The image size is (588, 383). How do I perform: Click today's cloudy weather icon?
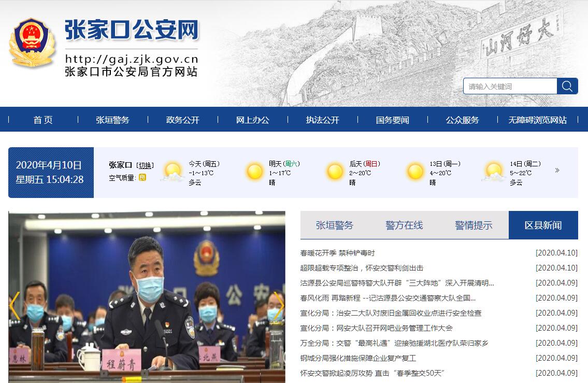tap(173, 172)
